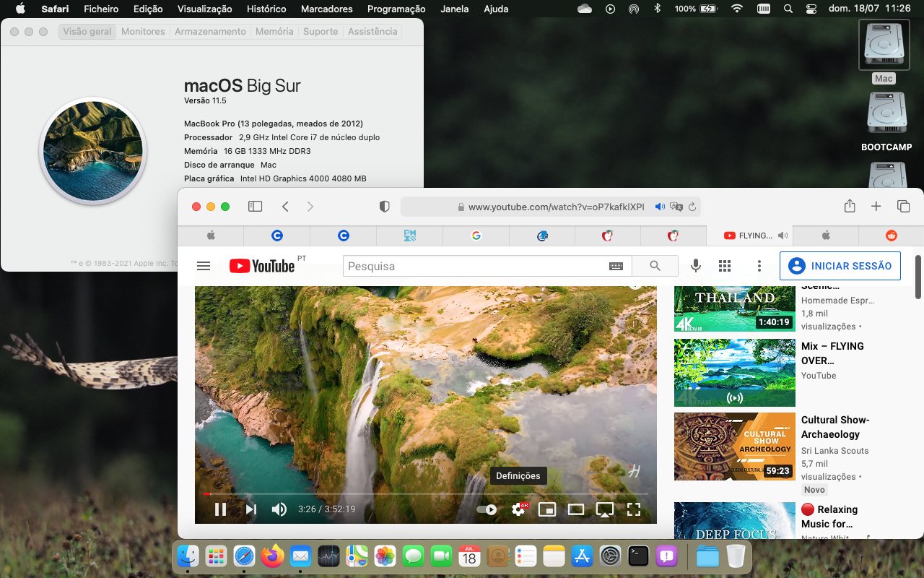Viewport: 924px width, 578px height.
Task: Open the Relaxing Music for video title
Action: pos(829,517)
